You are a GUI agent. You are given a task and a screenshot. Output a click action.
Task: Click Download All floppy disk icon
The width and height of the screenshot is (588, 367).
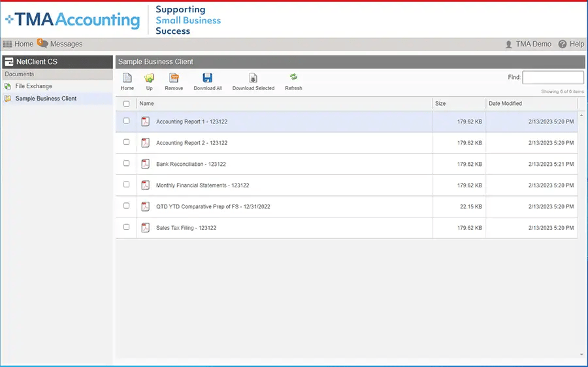coord(207,78)
